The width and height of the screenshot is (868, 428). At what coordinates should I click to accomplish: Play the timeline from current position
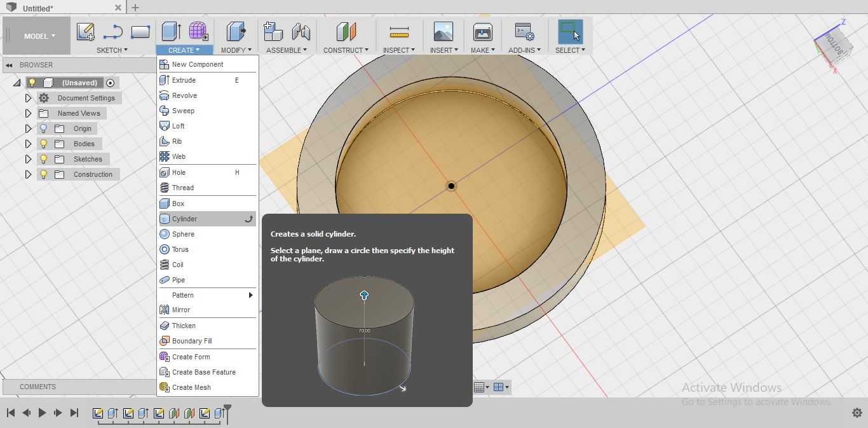42,413
